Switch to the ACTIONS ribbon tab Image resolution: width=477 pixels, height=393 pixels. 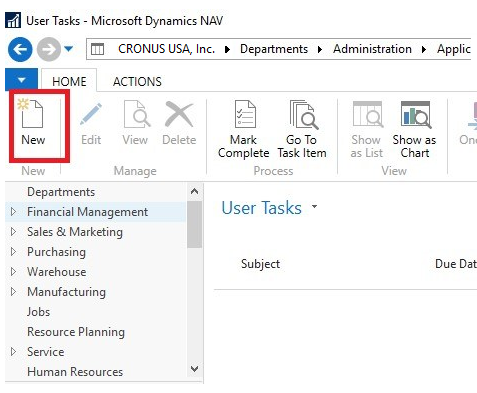[137, 81]
